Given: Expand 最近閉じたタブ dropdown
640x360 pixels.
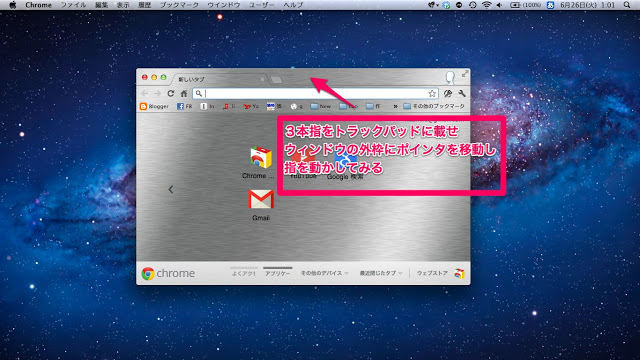Looking at the screenshot, I should tap(381, 273).
